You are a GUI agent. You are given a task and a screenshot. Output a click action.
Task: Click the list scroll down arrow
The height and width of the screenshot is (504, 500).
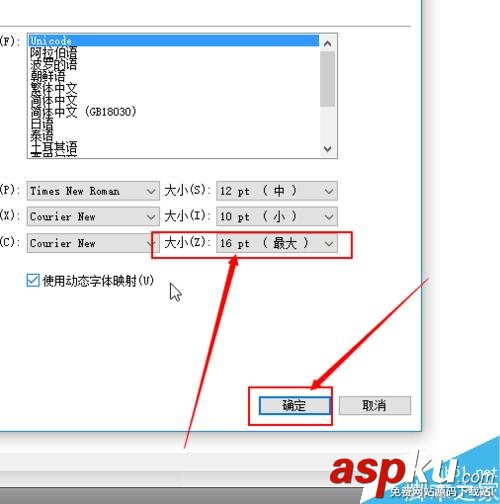[328, 149]
